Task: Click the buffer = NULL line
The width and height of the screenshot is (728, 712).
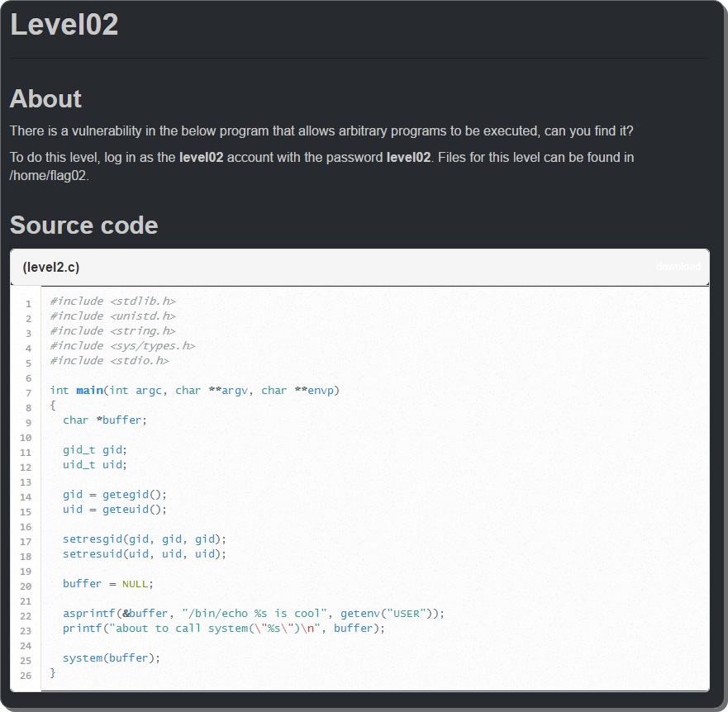Action: [107, 584]
